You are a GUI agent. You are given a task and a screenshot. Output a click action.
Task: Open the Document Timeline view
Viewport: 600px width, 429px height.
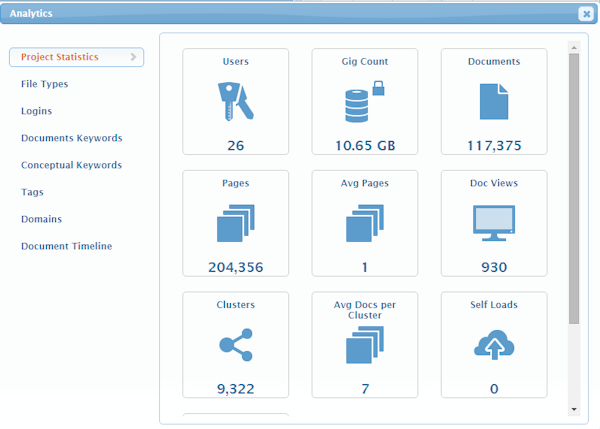[67, 246]
